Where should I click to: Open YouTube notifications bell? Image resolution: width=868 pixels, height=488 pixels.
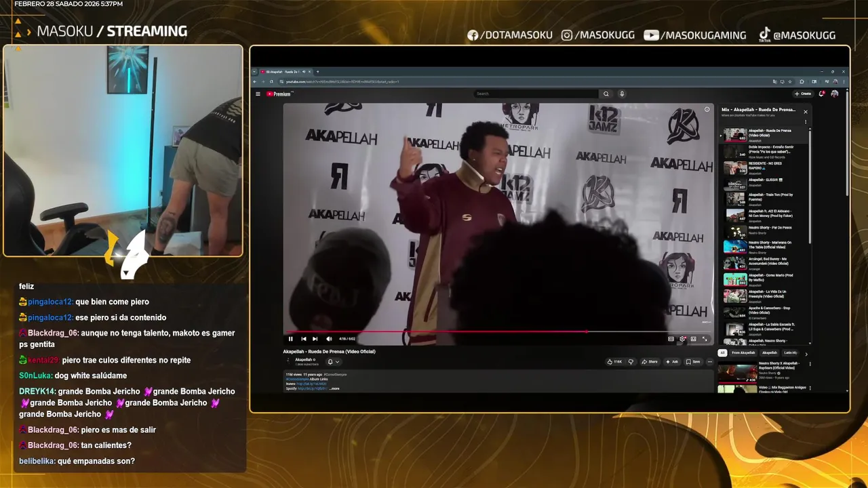click(x=822, y=94)
